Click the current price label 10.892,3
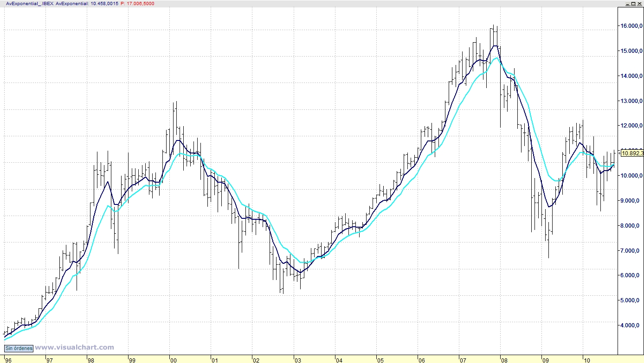This screenshot has height=363, width=644. click(x=632, y=153)
